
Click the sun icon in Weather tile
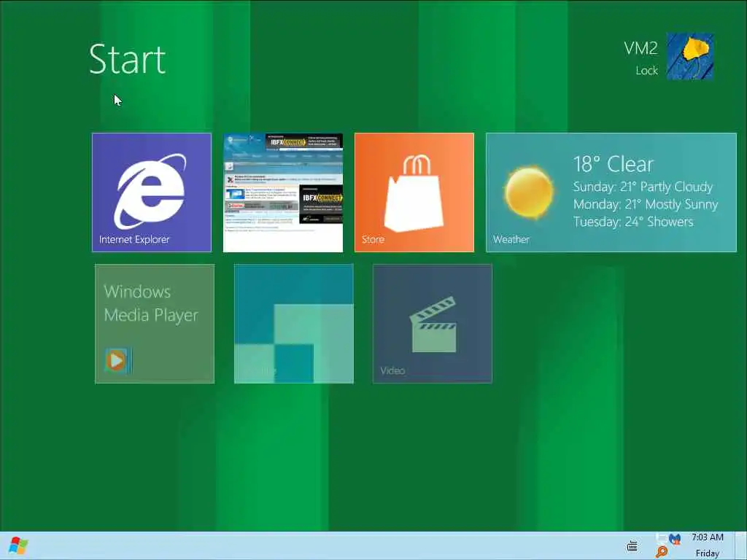(529, 192)
